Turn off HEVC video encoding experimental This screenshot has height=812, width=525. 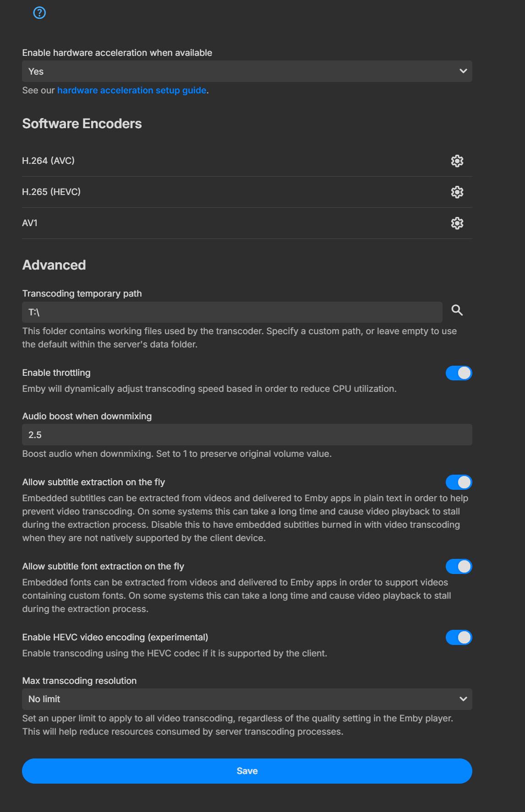coord(459,637)
